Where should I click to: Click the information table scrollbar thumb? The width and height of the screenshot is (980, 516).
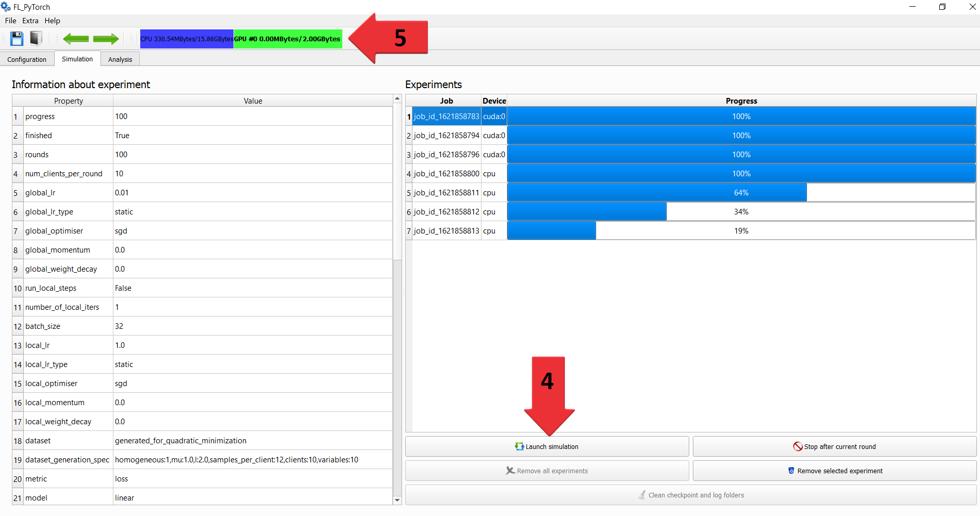(x=397, y=180)
